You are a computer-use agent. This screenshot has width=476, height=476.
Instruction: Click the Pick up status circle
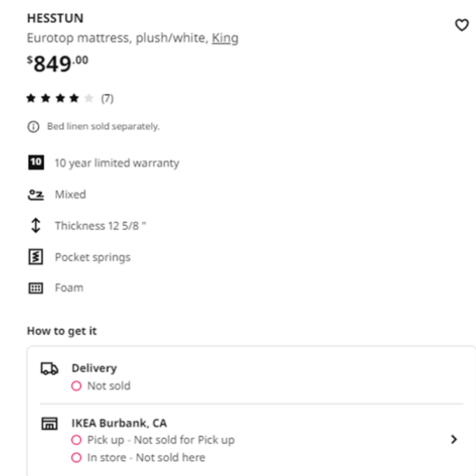coord(76,440)
